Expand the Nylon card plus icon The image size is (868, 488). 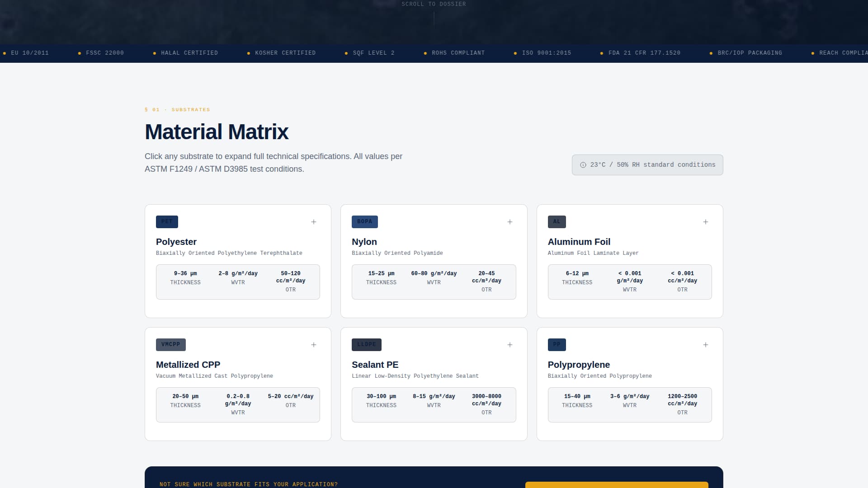[x=509, y=222]
